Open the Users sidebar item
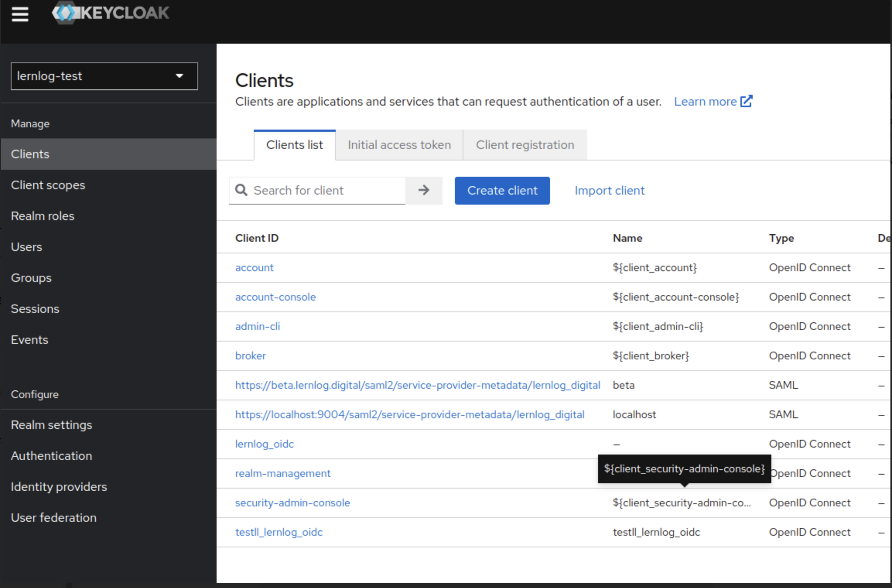This screenshot has height=588, width=892. (x=26, y=247)
